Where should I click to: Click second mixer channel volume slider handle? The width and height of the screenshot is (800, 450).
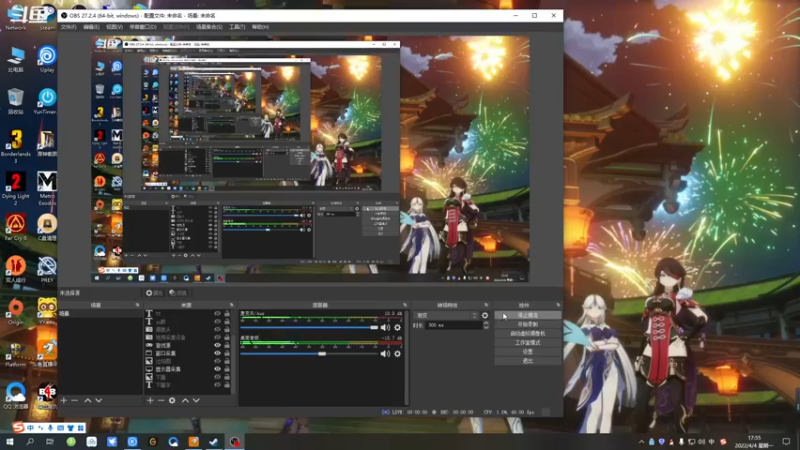(322, 354)
